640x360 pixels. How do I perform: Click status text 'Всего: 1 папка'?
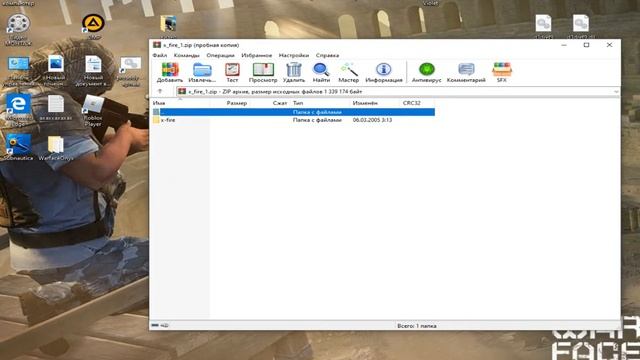coord(417,326)
